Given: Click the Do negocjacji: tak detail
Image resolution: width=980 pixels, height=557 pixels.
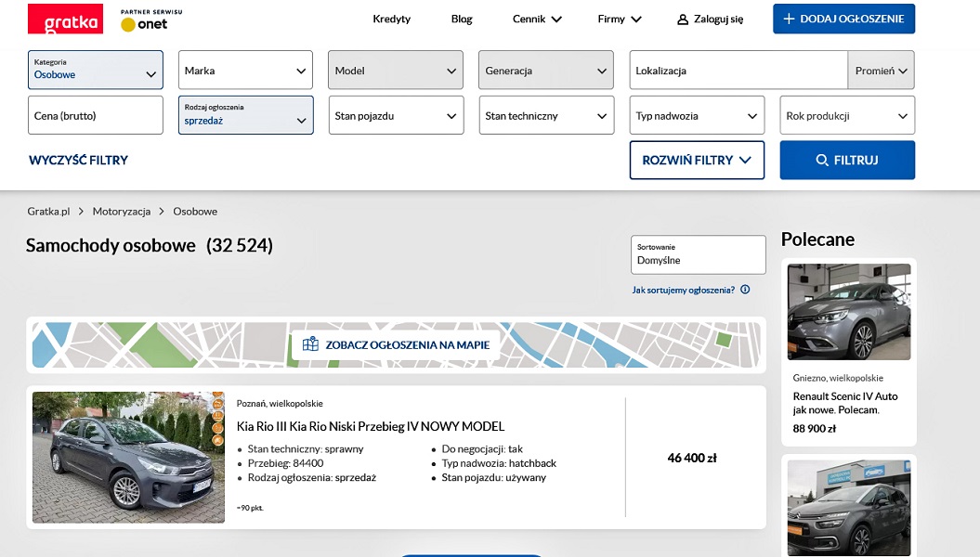Looking at the screenshot, I should (482, 449).
